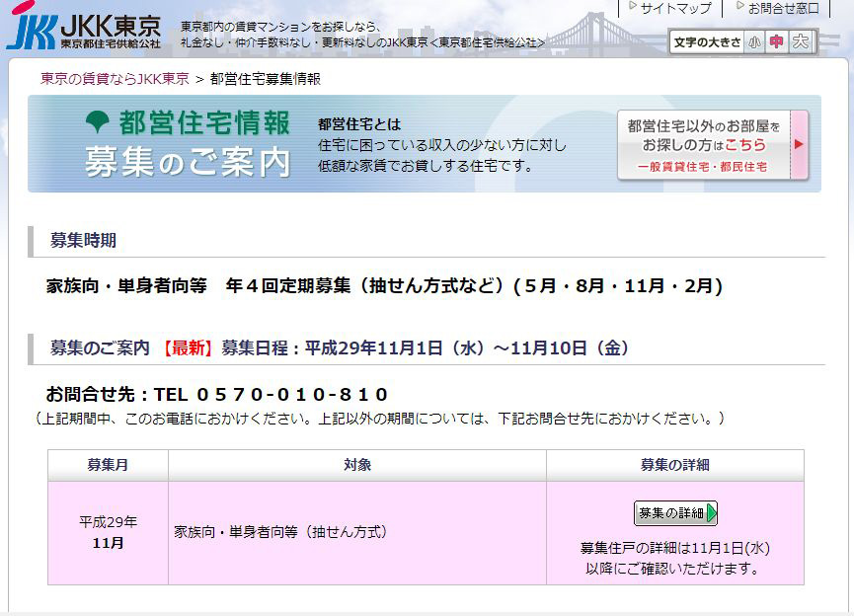This screenshot has width=854, height=616.
Task: Click 家族向・単身者向等（抽せん方式） table cell
Action: click(281, 532)
